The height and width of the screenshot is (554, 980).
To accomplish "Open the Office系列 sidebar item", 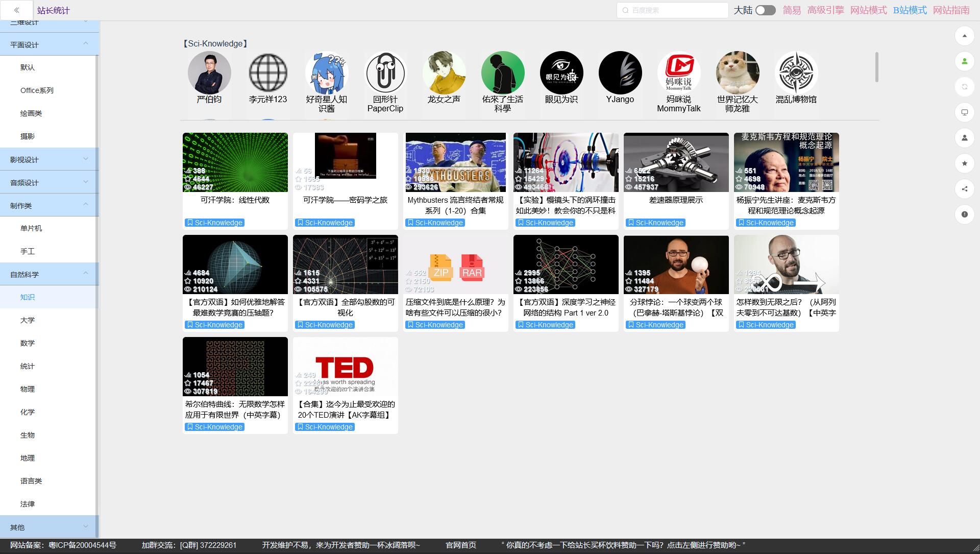I will (37, 90).
